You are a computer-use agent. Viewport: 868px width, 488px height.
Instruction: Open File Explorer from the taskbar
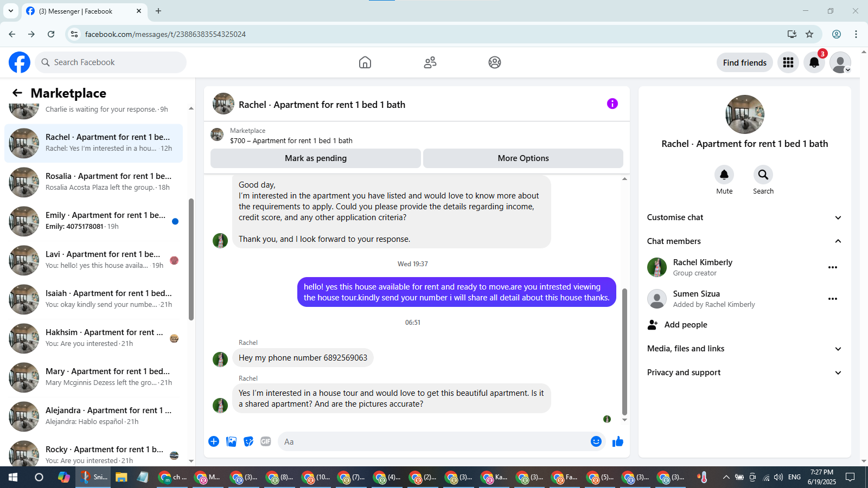[x=121, y=477]
